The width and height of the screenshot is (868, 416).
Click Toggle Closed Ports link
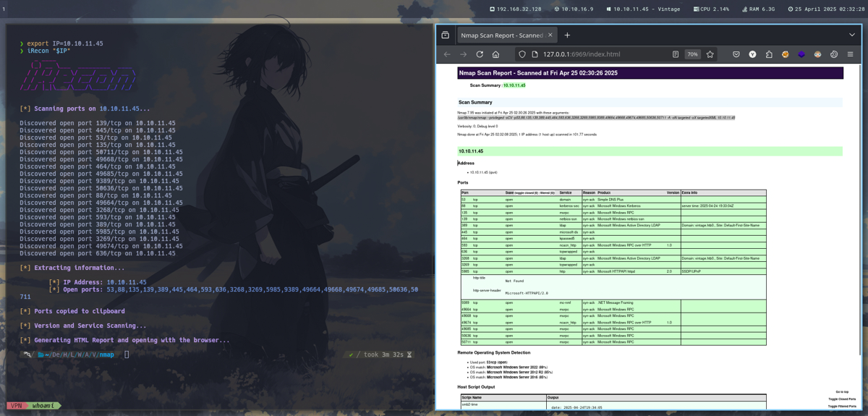point(841,399)
